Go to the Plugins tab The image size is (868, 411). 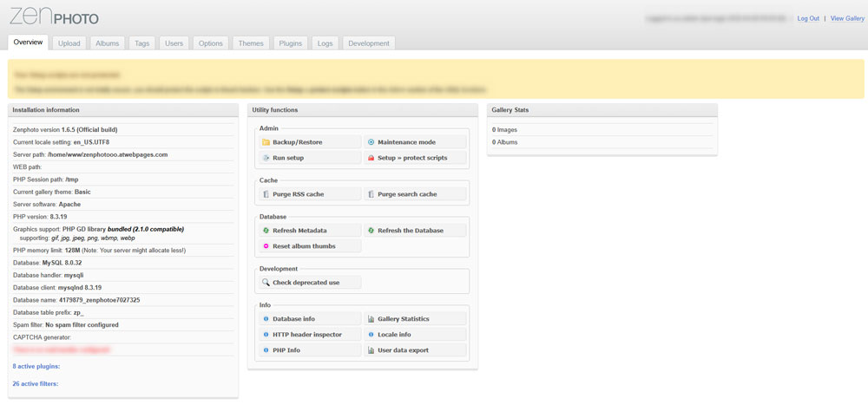[291, 43]
